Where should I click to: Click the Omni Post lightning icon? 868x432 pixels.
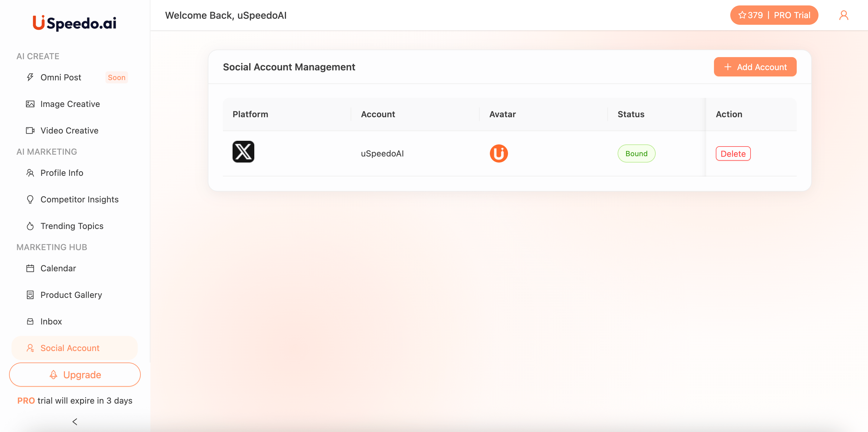point(30,77)
